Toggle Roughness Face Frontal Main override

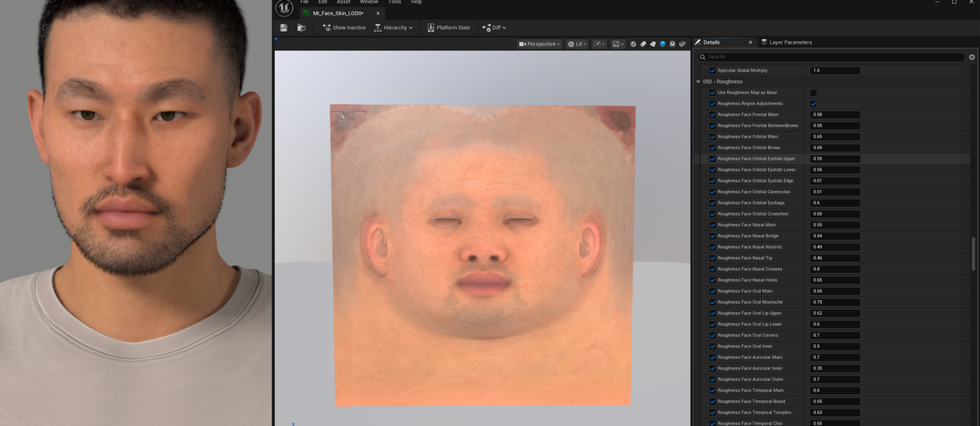click(712, 115)
